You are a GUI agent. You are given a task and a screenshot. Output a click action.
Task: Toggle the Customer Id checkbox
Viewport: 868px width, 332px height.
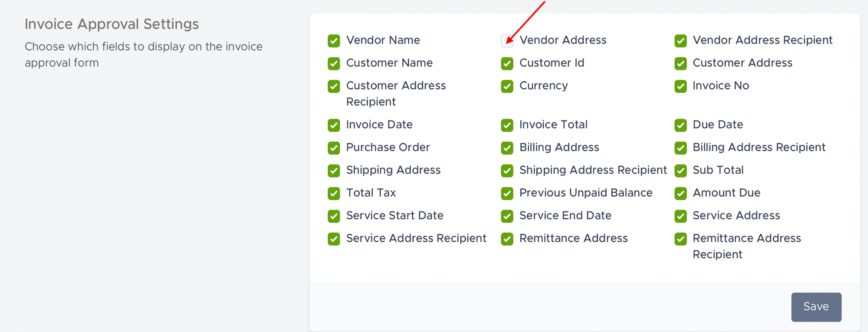pyautogui.click(x=507, y=63)
